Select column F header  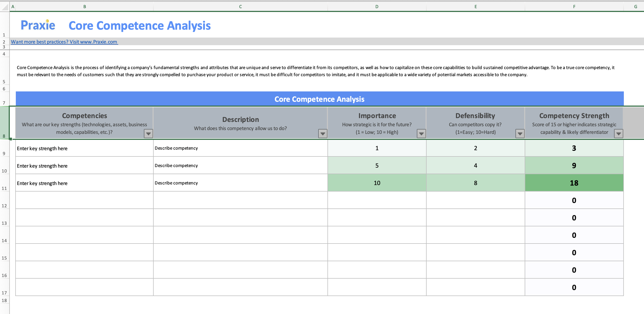point(574,7)
